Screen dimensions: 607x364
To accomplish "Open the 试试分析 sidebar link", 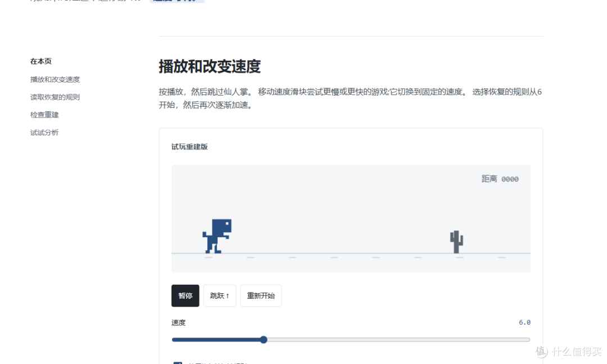I will coord(44,133).
